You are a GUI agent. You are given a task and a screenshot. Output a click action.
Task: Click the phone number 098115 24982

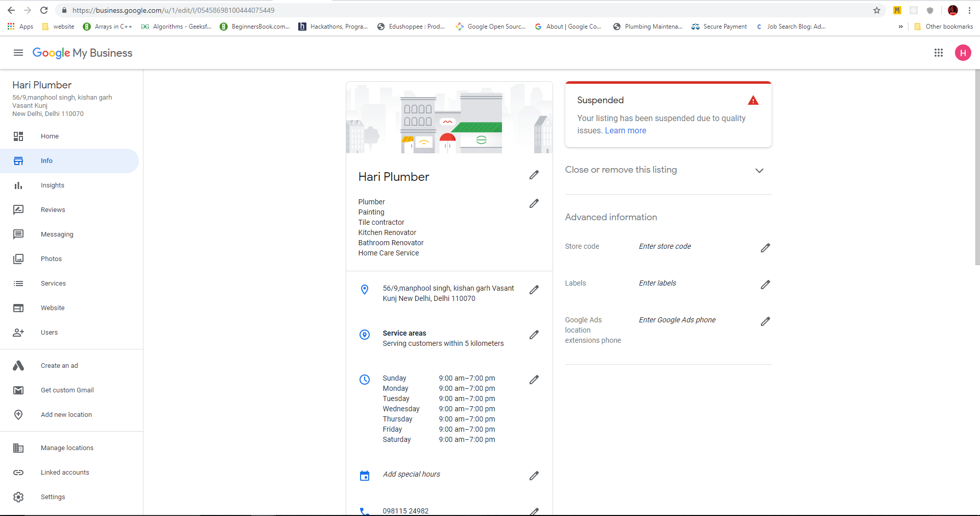tap(405, 511)
